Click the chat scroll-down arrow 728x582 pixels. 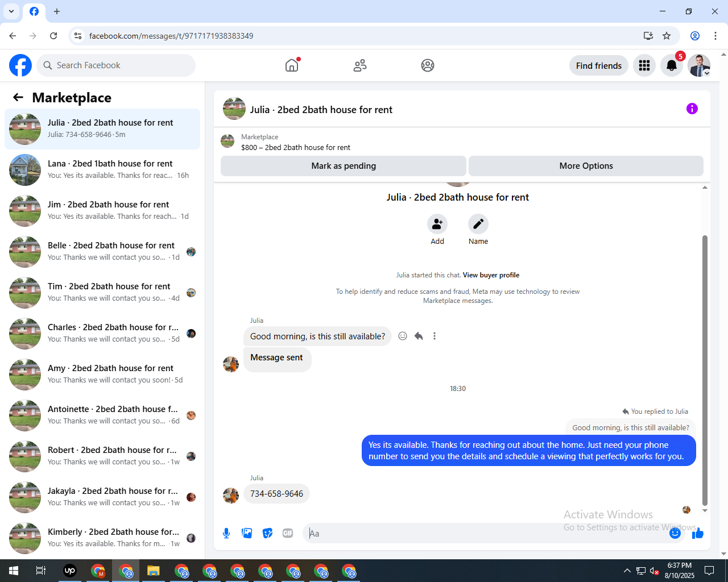[705, 510]
